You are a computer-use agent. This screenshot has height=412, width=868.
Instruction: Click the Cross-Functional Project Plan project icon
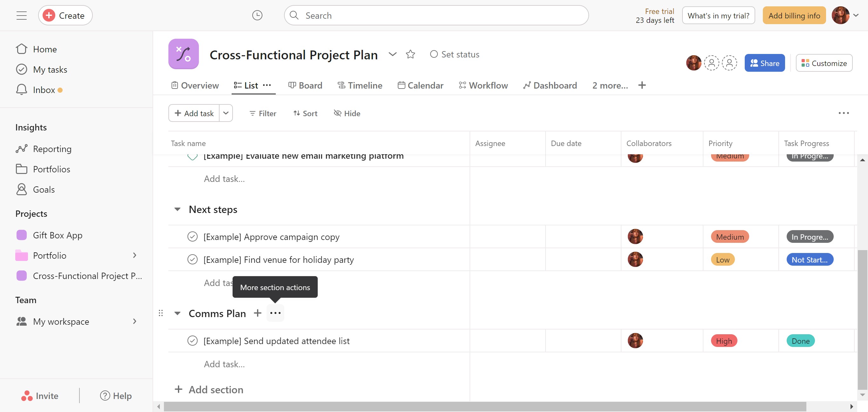[x=184, y=54]
